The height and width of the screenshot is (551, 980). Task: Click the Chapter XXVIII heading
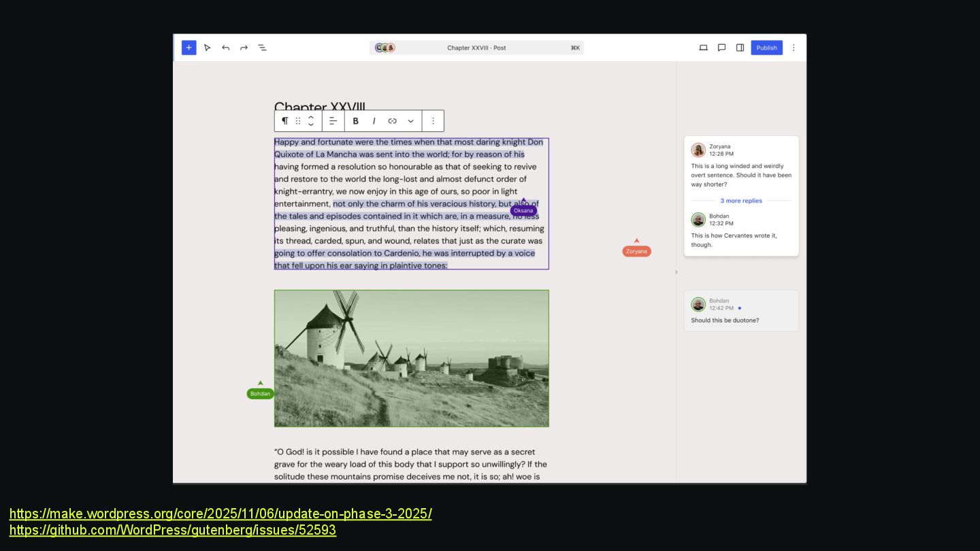320,106
